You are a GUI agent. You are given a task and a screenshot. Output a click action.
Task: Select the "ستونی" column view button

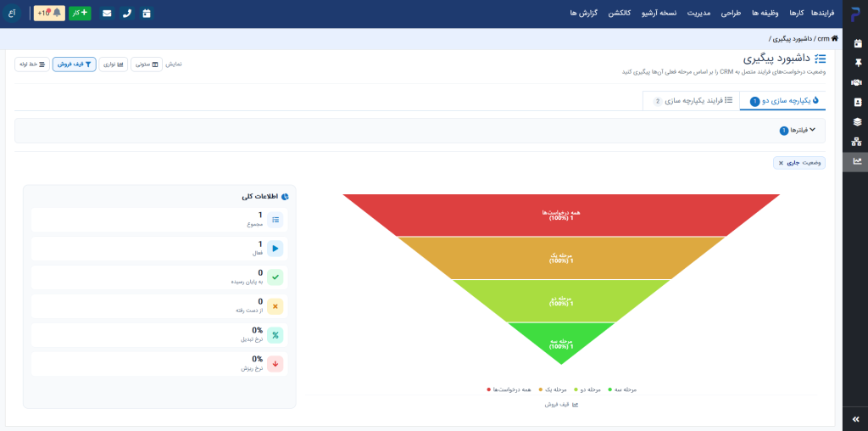(147, 64)
